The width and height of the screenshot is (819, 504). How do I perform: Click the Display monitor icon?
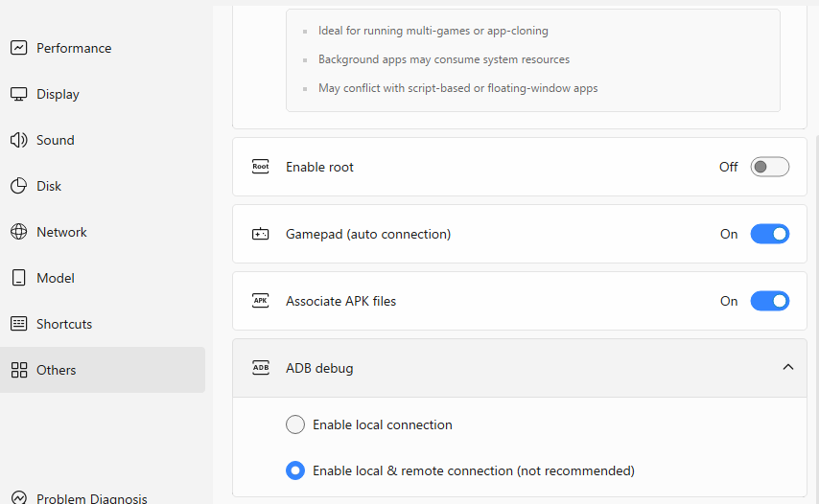(x=18, y=94)
